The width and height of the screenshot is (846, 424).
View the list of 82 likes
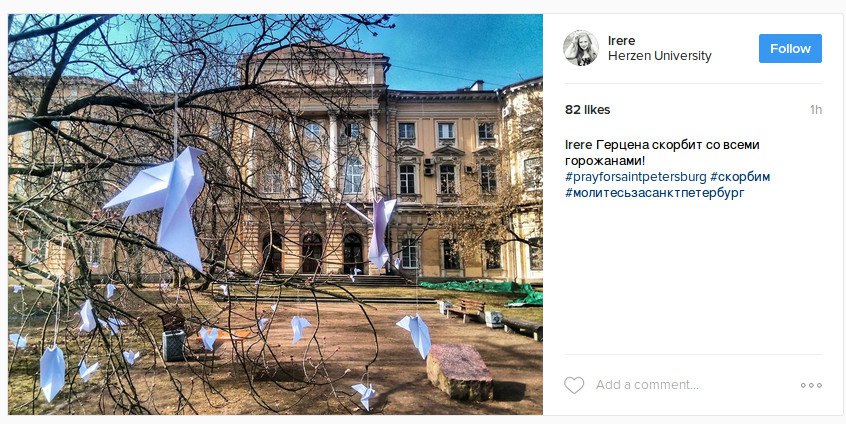[x=588, y=110]
